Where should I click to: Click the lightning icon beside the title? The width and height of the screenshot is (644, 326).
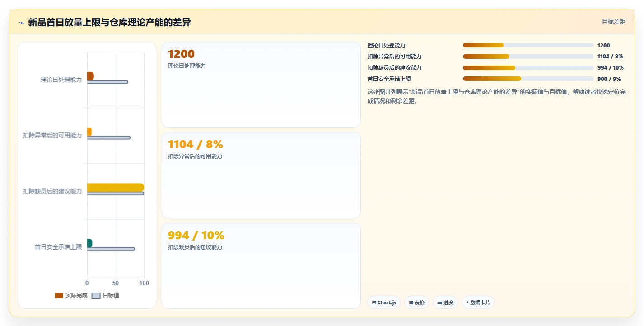pyautogui.click(x=21, y=23)
